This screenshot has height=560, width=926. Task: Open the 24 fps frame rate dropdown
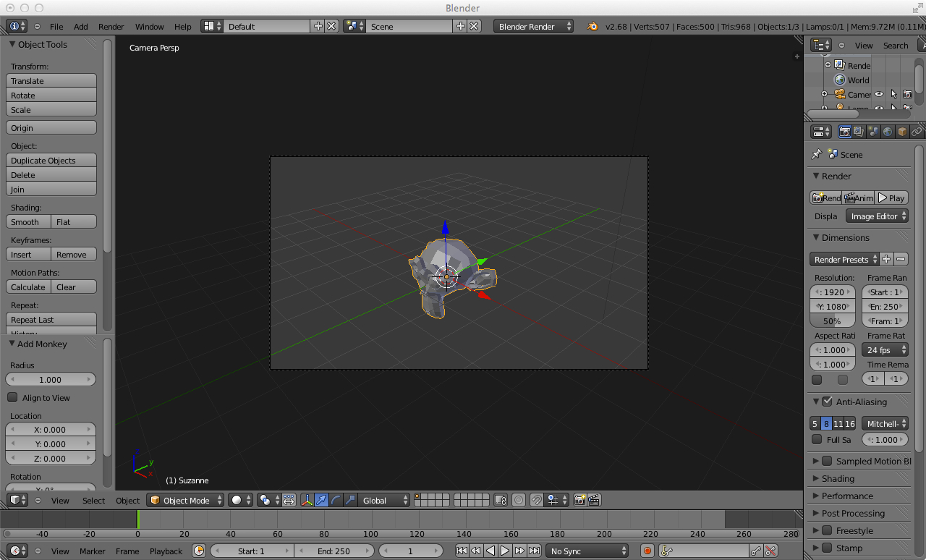point(885,349)
